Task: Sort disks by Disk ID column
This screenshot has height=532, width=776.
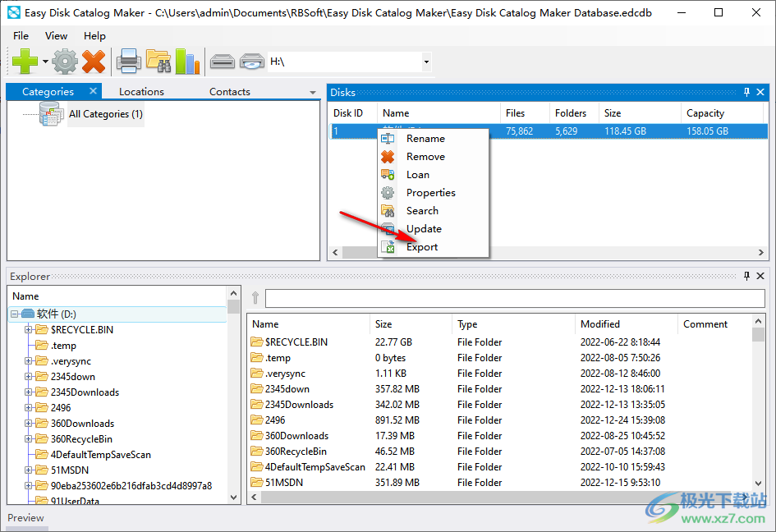Action: [x=348, y=112]
